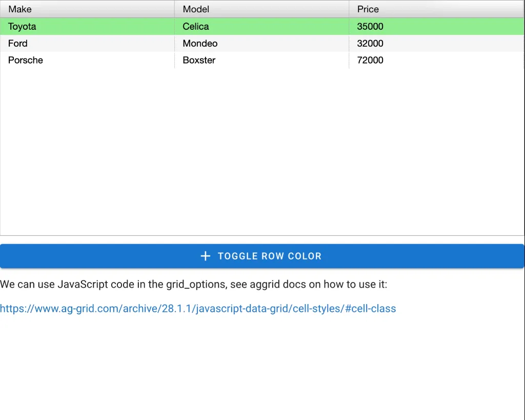Click the Model column header
The width and height of the screenshot is (525, 420).
tap(196, 9)
